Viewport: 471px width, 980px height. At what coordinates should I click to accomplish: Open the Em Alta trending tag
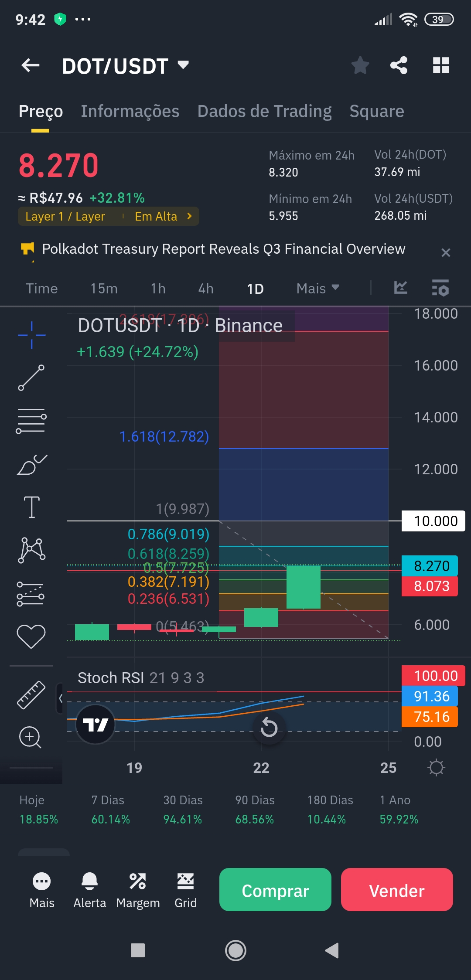(x=164, y=217)
